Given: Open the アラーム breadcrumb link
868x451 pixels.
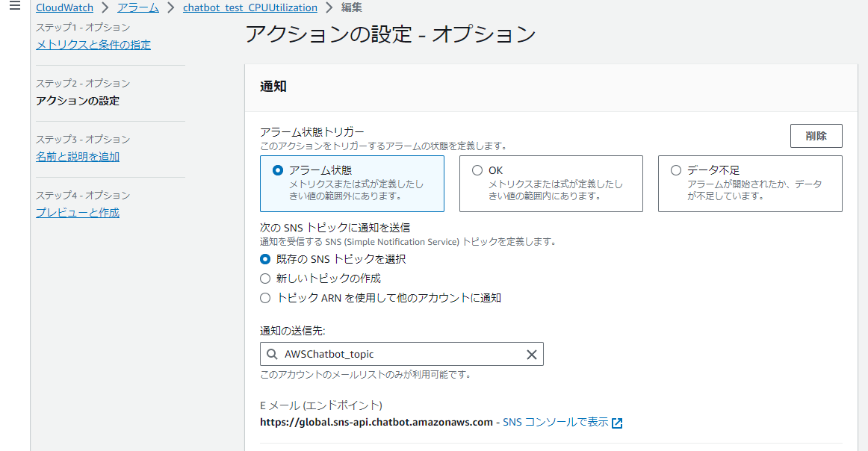Looking at the screenshot, I should pyautogui.click(x=138, y=7).
